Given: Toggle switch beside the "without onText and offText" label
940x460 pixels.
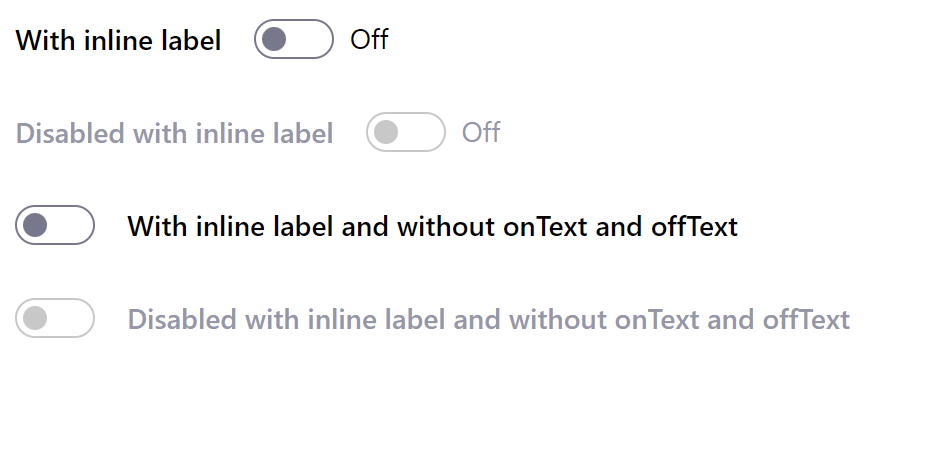Looking at the screenshot, I should click(x=55, y=225).
